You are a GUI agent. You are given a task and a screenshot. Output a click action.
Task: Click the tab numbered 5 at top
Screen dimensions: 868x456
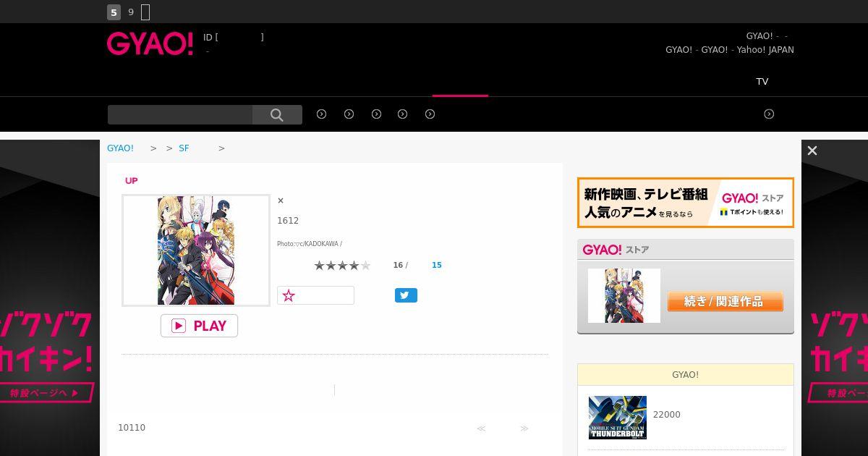pos(114,12)
